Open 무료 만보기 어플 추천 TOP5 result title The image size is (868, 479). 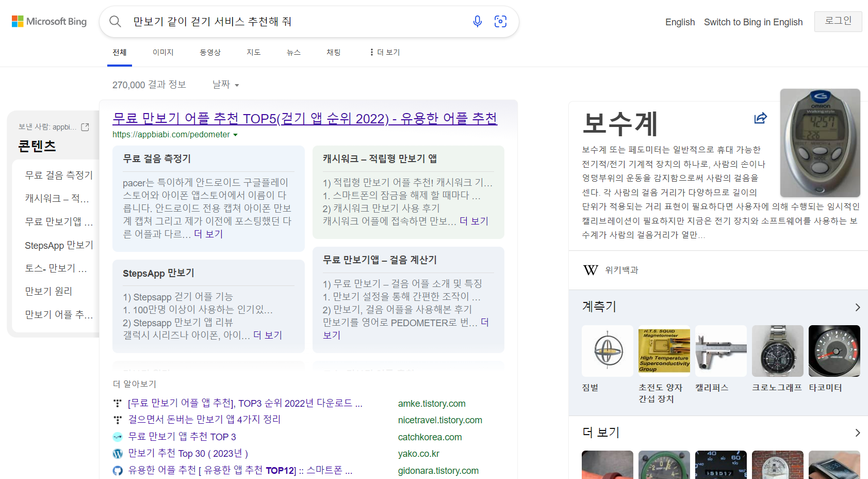click(305, 119)
